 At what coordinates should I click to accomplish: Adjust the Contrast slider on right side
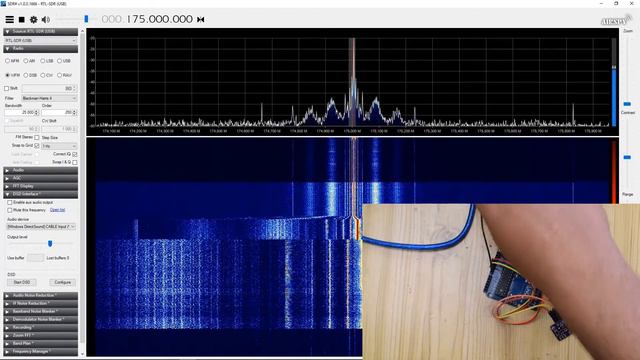(627, 157)
